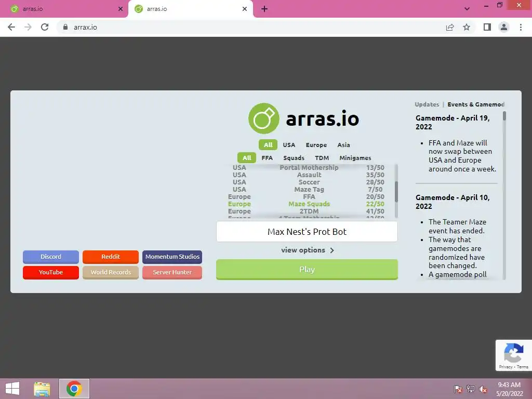Open the Reddit link button
Image resolution: width=532 pixels, height=399 pixels.
pyautogui.click(x=111, y=257)
